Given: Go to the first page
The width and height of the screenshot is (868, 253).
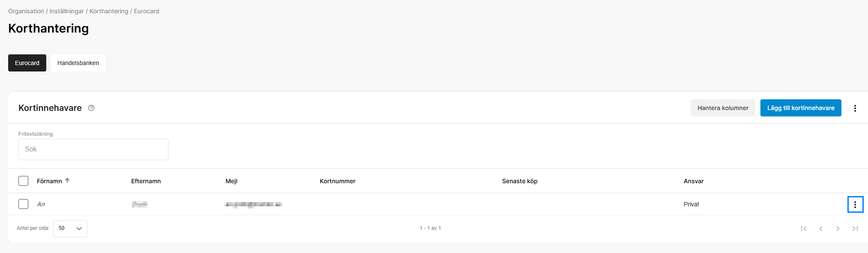Looking at the screenshot, I should point(804,229).
